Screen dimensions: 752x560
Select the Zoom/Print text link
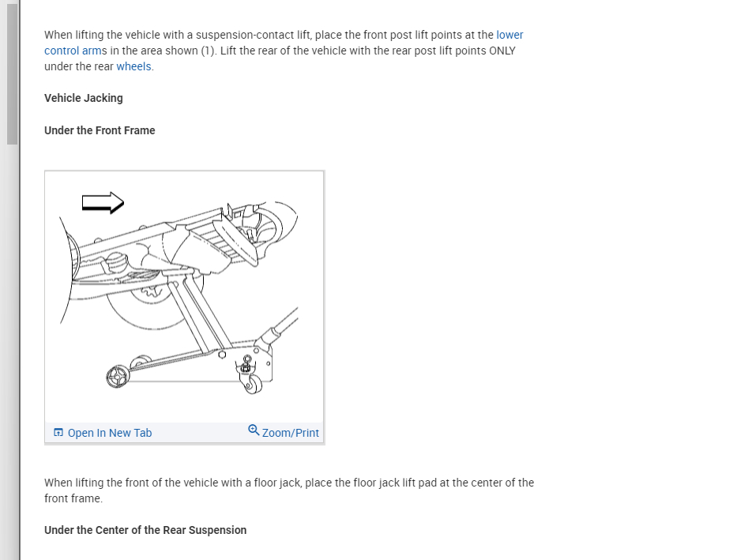pyautogui.click(x=291, y=433)
